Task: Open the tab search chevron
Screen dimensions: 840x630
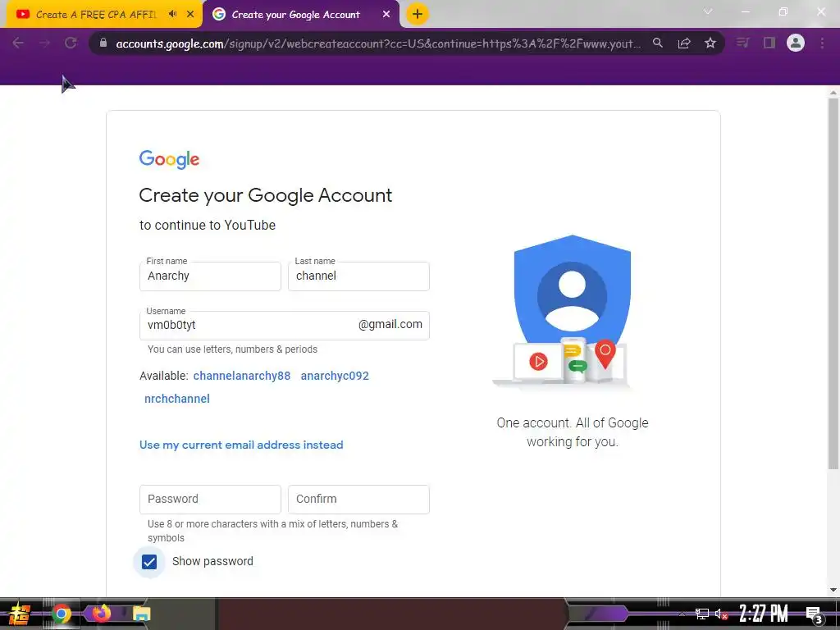Action: point(708,11)
